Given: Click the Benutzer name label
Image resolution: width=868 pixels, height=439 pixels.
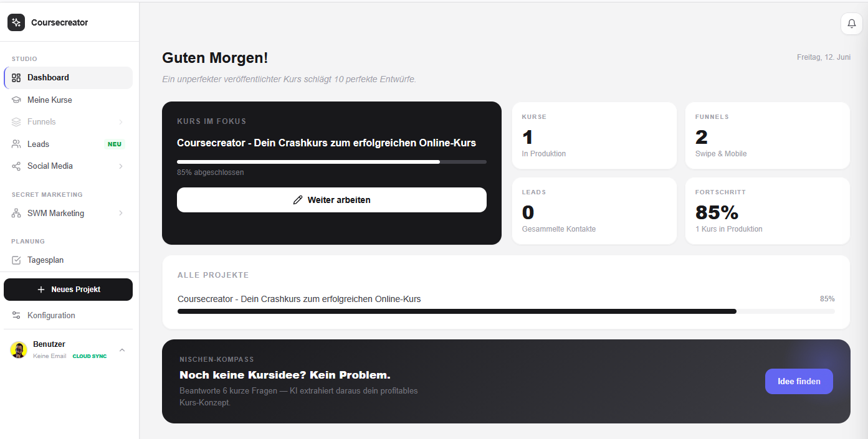Looking at the screenshot, I should tap(49, 344).
